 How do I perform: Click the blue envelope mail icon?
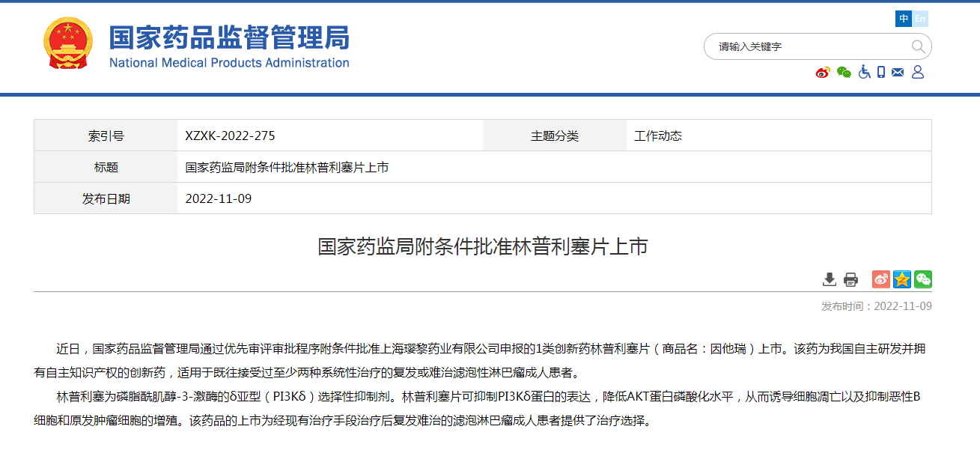pyautogui.click(x=898, y=72)
